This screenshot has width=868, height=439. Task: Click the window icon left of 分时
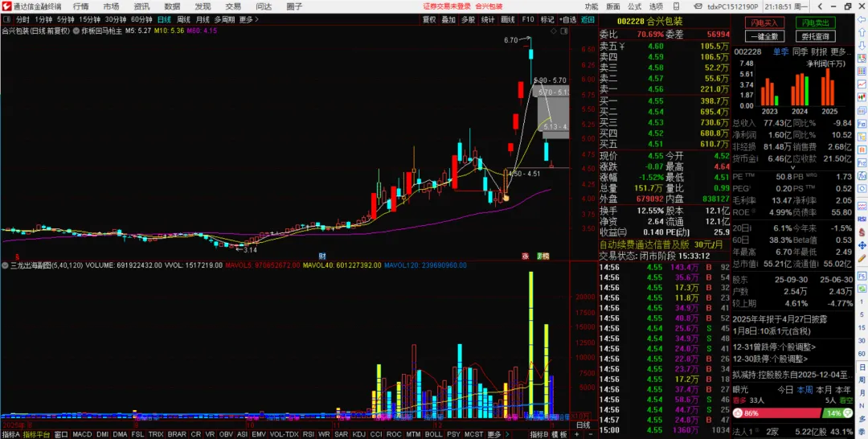tap(6, 19)
